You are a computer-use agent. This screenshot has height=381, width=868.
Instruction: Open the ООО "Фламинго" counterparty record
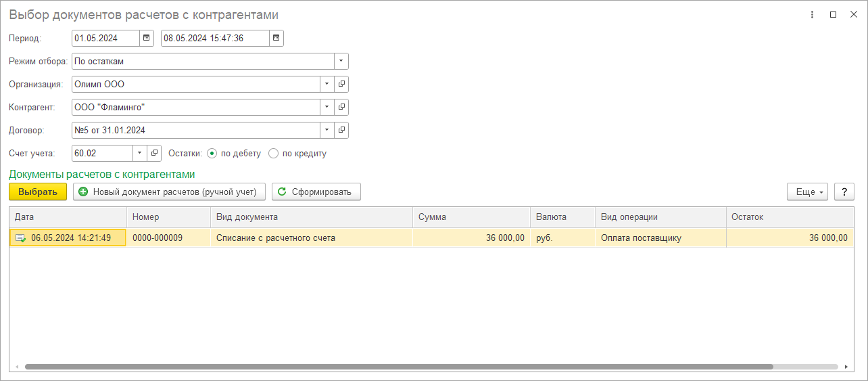(341, 108)
